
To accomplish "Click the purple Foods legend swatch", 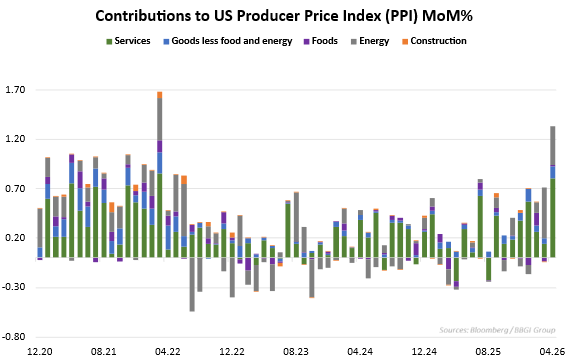I will coord(306,41).
